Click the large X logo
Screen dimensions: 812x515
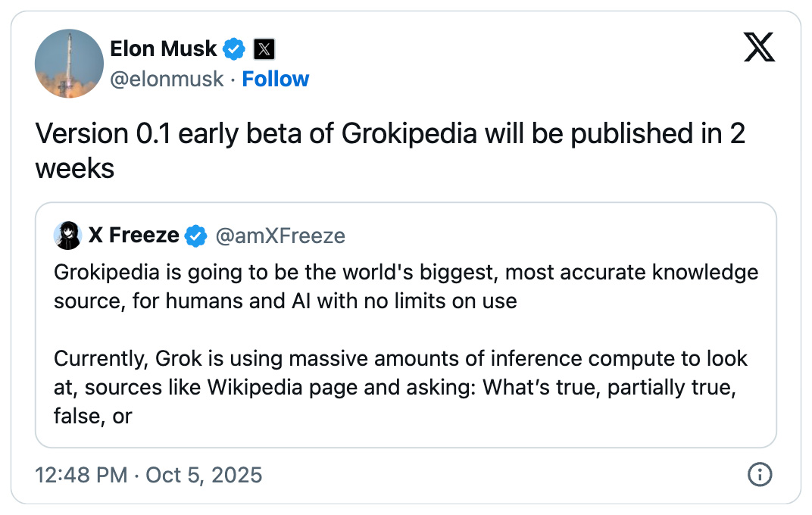point(759,49)
